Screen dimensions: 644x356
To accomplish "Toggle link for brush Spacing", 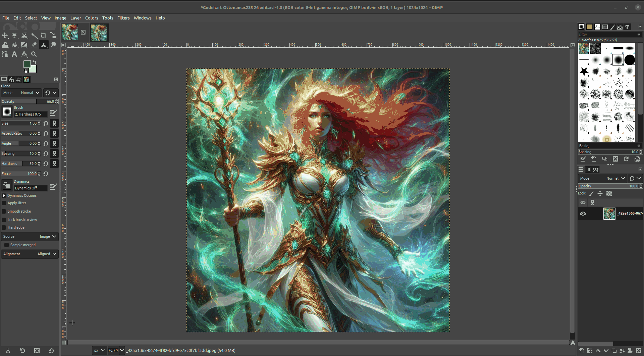I will click(x=54, y=153).
